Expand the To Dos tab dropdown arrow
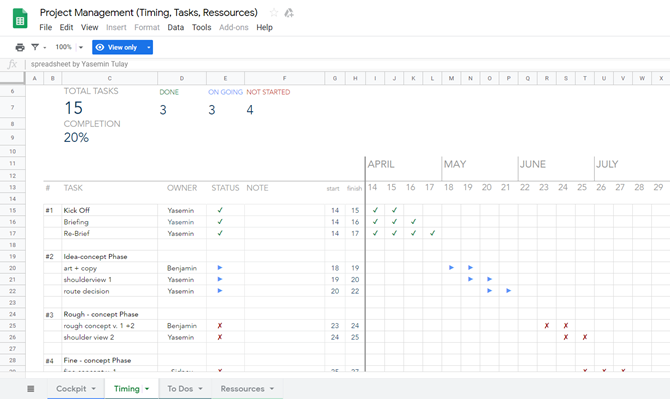This screenshot has width=670, height=399. [200, 389]
